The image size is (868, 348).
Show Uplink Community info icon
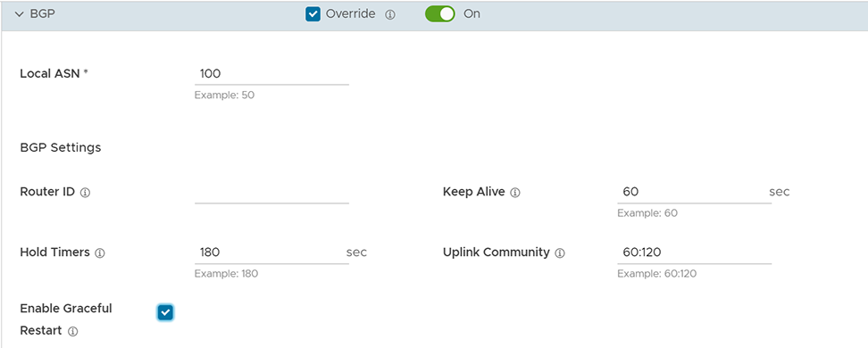point(560,253)
